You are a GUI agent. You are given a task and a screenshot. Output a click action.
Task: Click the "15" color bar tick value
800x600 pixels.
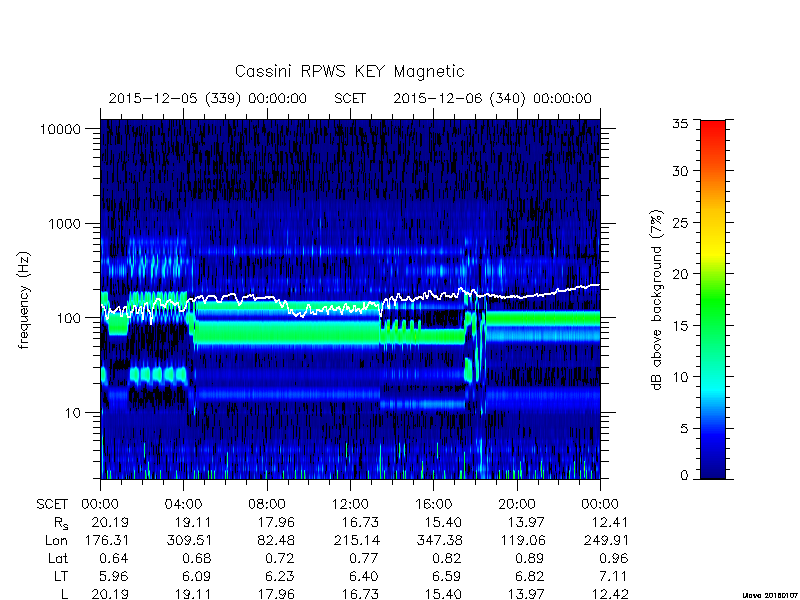pos(680,326)
